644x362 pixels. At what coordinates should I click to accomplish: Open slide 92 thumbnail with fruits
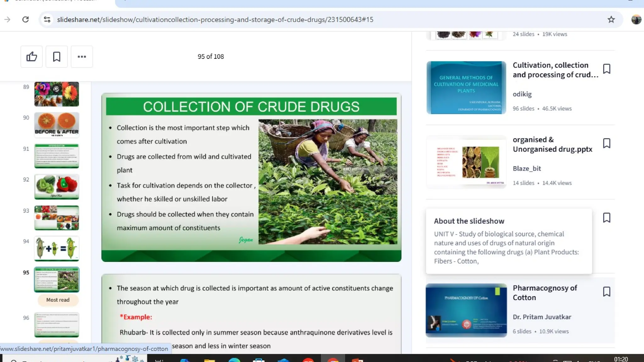(57, 187)
